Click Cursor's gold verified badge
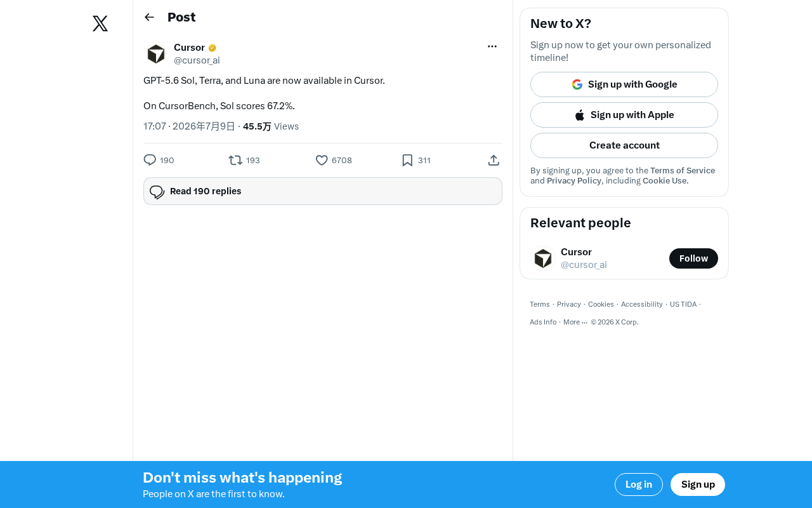 pos(213,48)
